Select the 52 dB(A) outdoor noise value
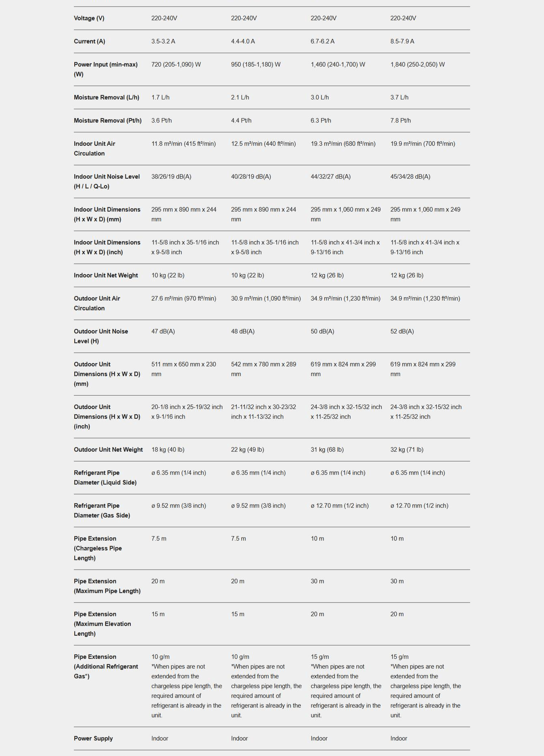Viewport: 544px width, 756px height. pos(402,331)
